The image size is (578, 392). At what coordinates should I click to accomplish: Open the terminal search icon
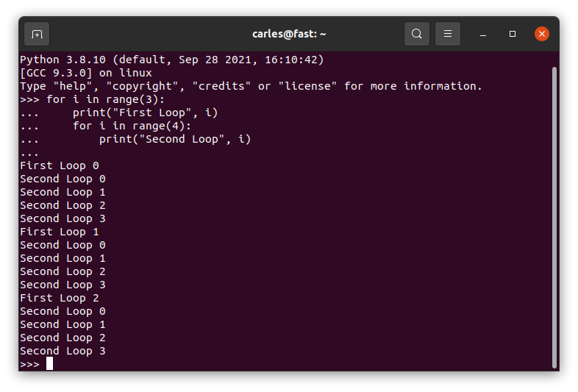pyautogui.click(x=416, y=34)
